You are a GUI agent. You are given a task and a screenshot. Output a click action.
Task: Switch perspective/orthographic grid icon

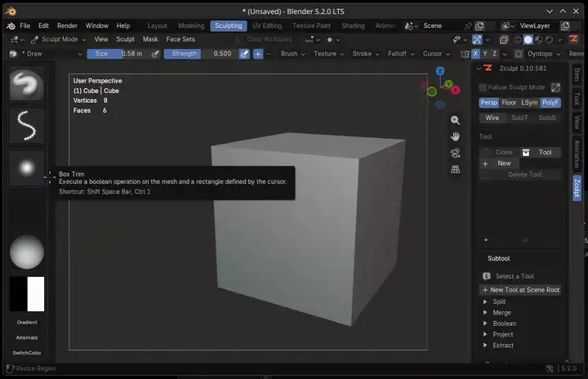coord(455,169)
